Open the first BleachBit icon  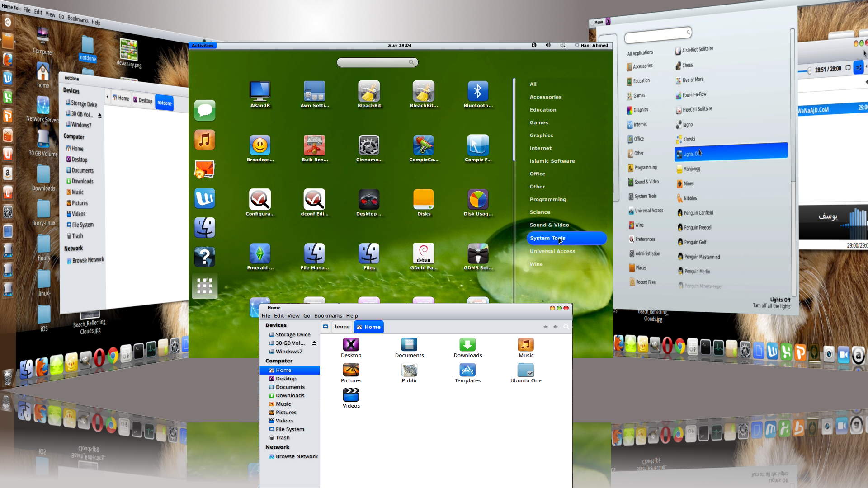(369, 91)
